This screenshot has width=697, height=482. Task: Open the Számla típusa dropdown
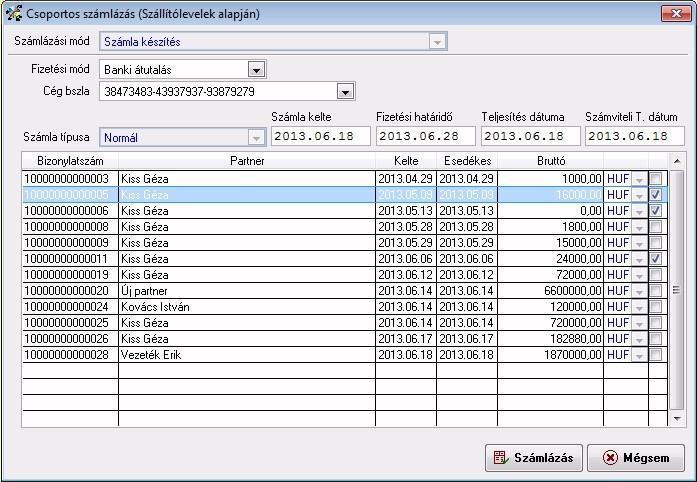pos(256,138)
